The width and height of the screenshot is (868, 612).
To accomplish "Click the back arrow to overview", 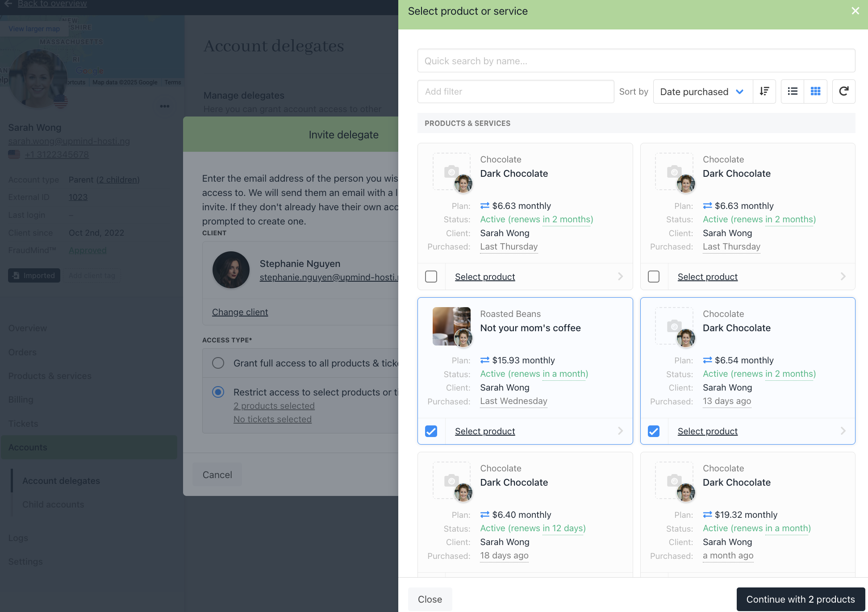I will point(8,4).
